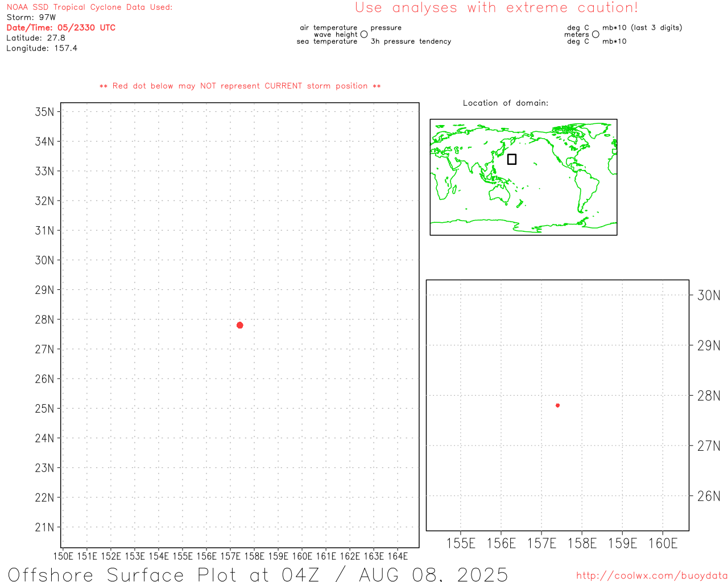Click the 'air temperature' legend label
This screenshot has height=582, width=728.
pyautogui.click(x=329, y=27)
